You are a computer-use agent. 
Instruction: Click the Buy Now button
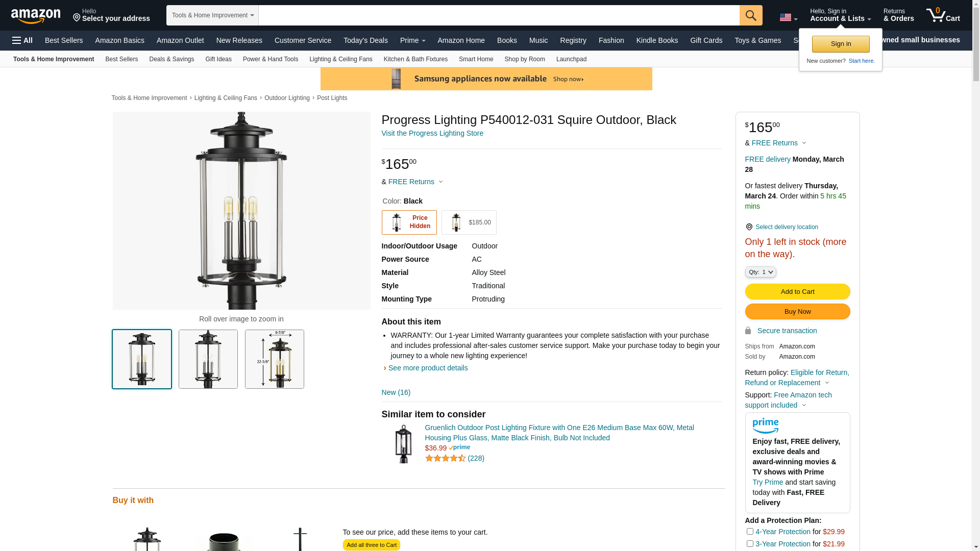[797, 312]
